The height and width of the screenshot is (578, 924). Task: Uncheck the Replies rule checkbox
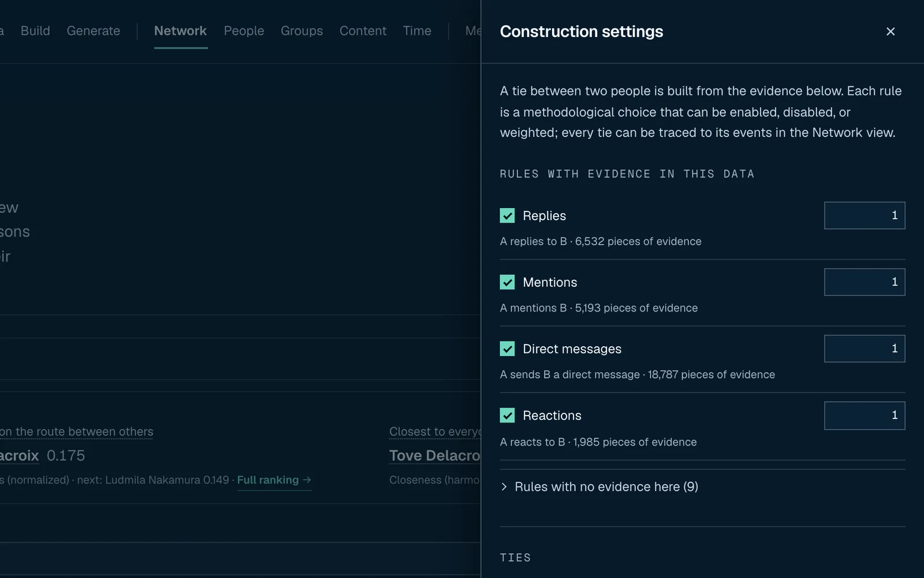tap(507, 216)
